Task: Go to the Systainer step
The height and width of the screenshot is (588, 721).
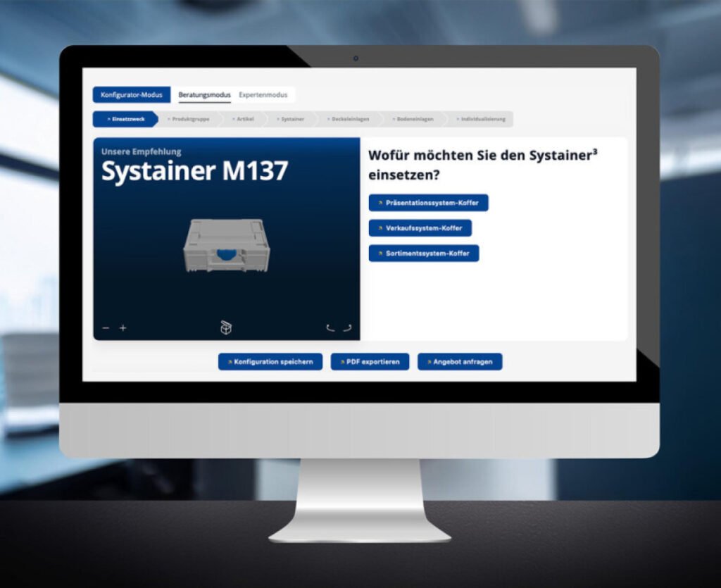Action: (x=291, y=119)
